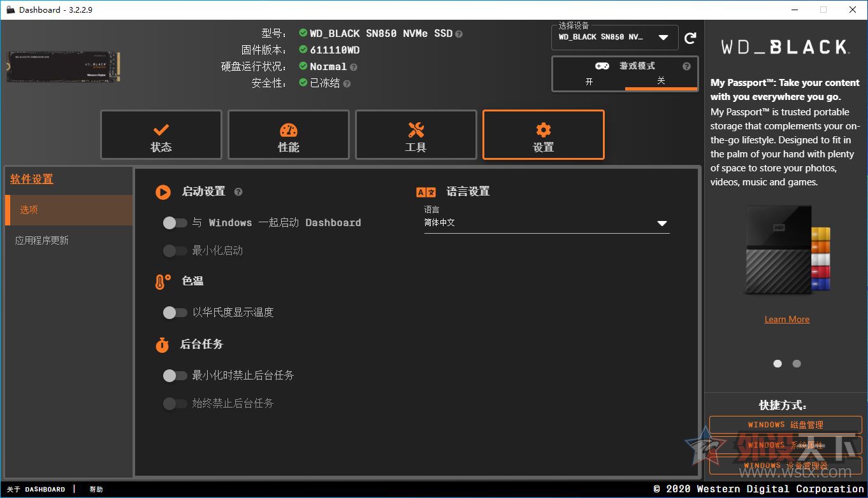Select the second carousel dot

(x=796, y=363)
